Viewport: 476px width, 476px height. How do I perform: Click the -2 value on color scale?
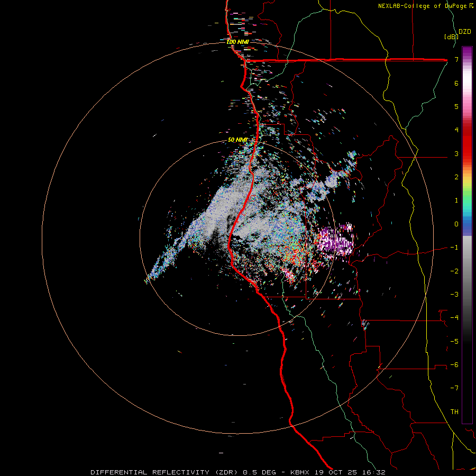pyautogui.click(x=454, y=271)
